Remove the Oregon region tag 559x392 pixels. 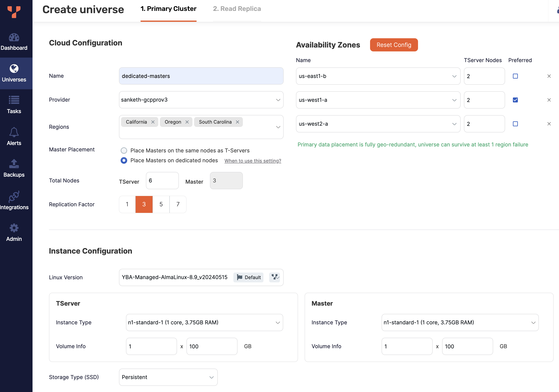point(187,122)
